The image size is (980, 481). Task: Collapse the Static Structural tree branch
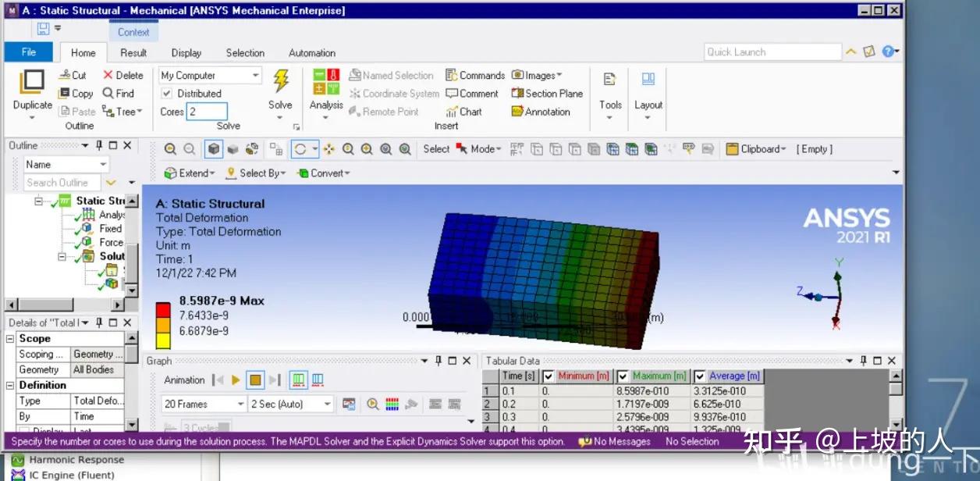(x=37, y=201)
